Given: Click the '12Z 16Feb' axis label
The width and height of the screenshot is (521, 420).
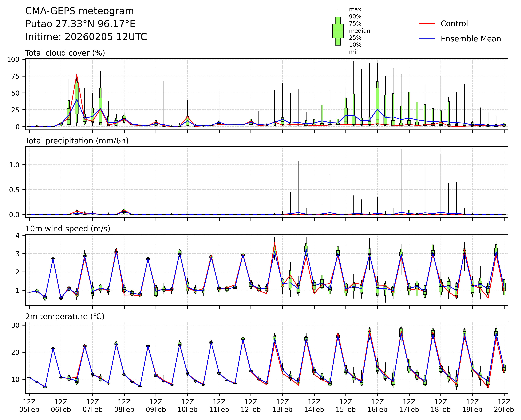Looking at the screenshot, I should pos(377,406).
